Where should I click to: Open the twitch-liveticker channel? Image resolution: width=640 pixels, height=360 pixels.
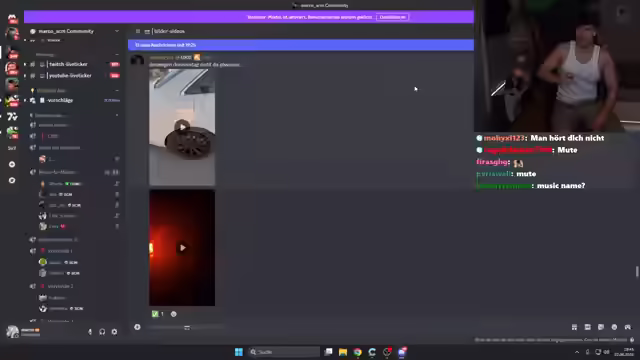(68, 64)
